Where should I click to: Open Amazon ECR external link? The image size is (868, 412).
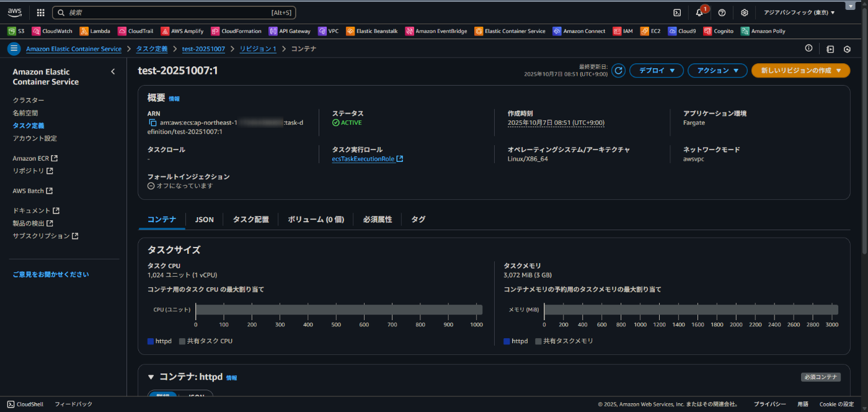(35, 158)
